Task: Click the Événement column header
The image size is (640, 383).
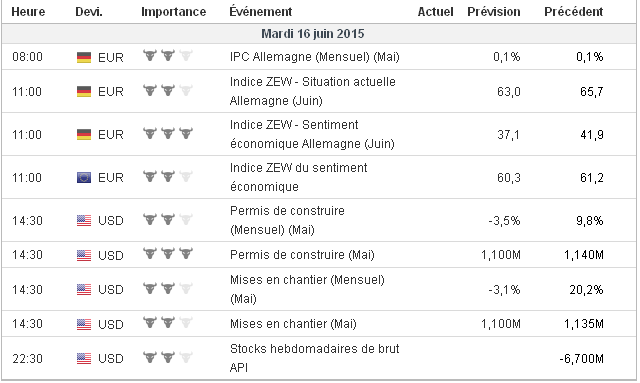Action: (260, 11)
